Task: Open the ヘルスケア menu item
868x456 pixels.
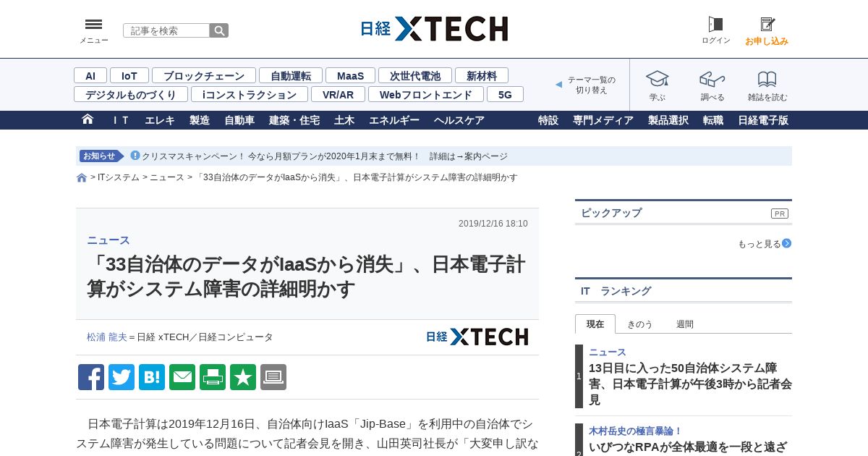Action: pyautogui.click(x=459, y=120)
